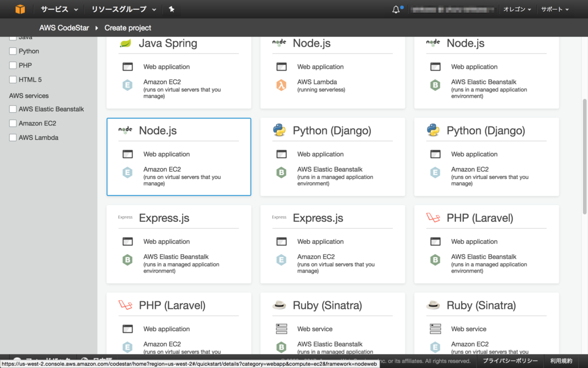Viewport: 588px width, 368px height.
Task: Click the AWS cube home icon
Action: (x=20, y=9)
